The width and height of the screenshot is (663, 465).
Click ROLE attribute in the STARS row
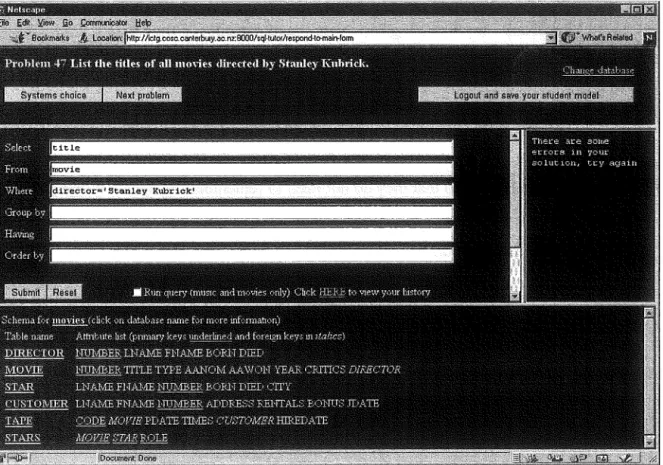click(153, 438)
